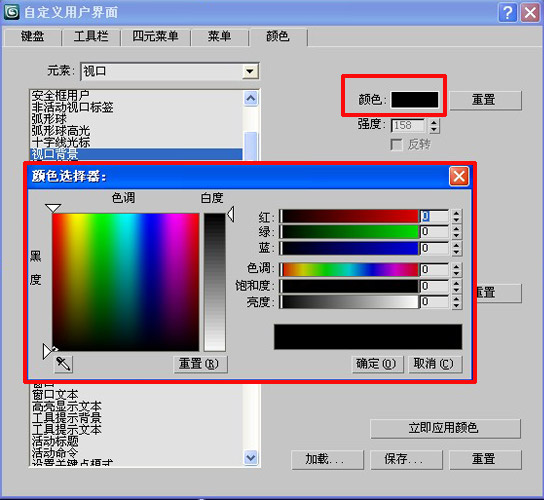This screenshot has width=544, height=500.
Task: Toggle the 反转 checkbox
Action: (x=396, y=145)
